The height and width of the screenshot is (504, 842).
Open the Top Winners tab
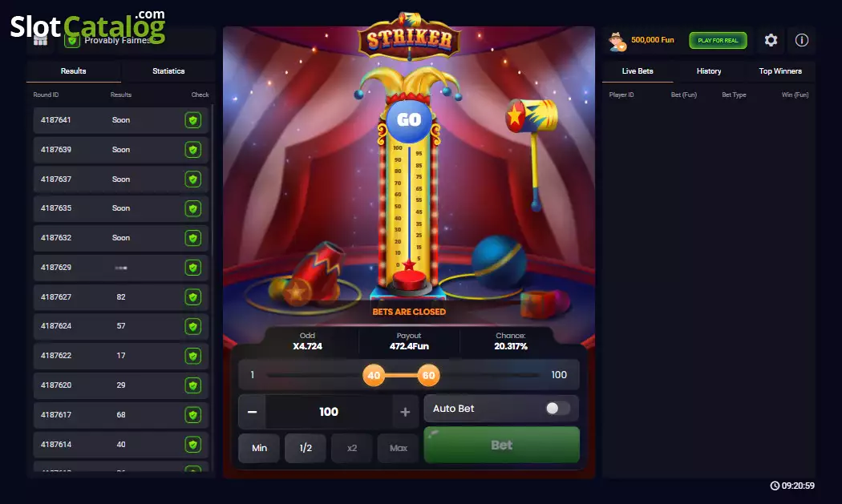pyautogui.click(x=779, y=71)
